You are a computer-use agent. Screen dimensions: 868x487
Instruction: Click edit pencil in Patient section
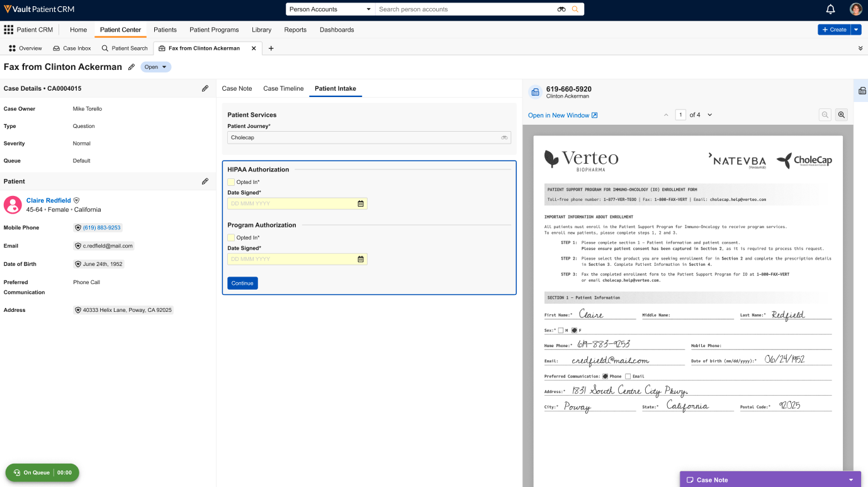coord(205,181)
